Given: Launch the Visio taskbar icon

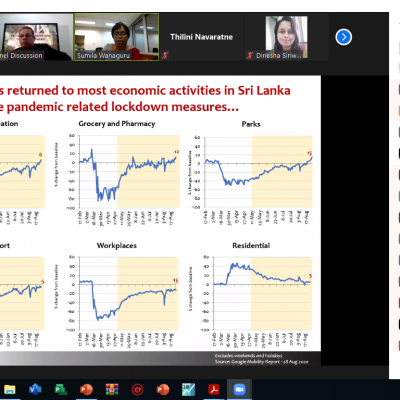Looking at the screenshot, I should point(35,389).
